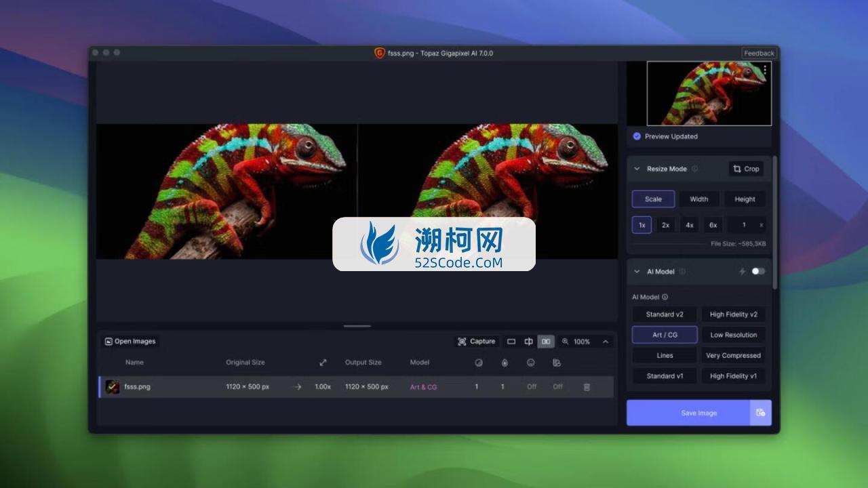Click the info icon beside the AI Model header
Screen dimensions: 868x488
[x=682, y=272]
